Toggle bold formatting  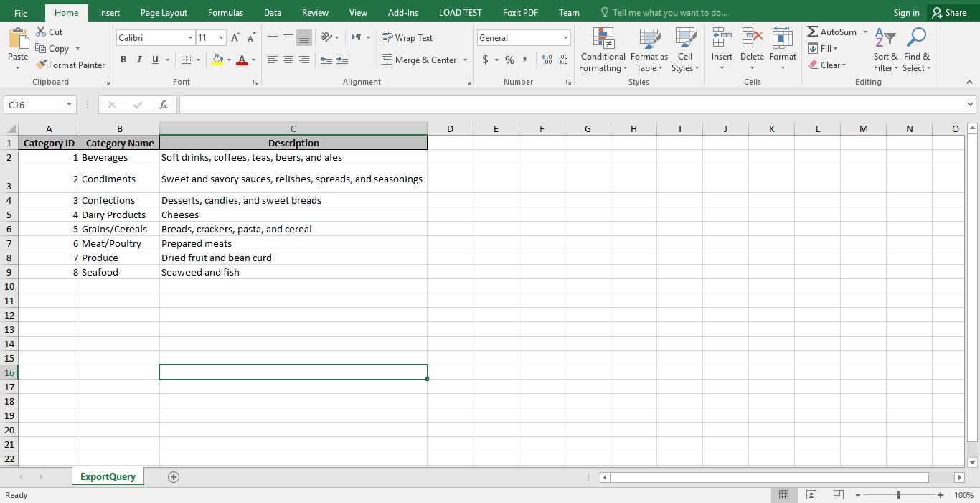(x=123, y=60)
